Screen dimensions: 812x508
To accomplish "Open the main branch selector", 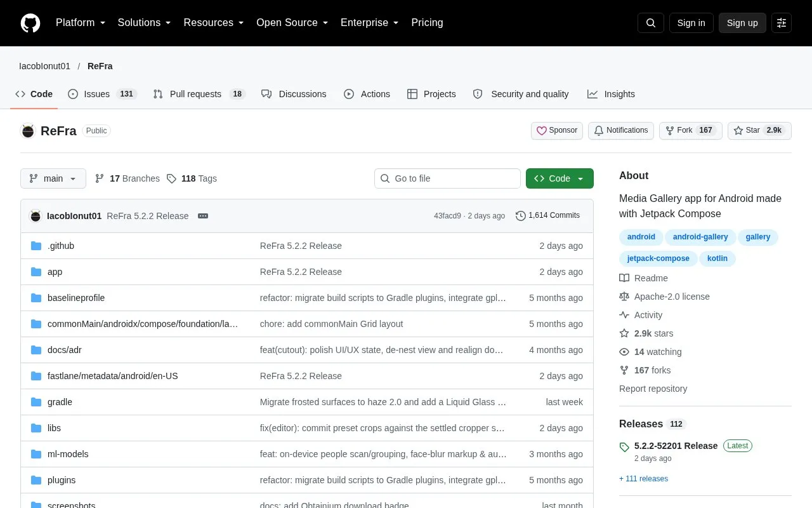I will click(x=53, y=178).
